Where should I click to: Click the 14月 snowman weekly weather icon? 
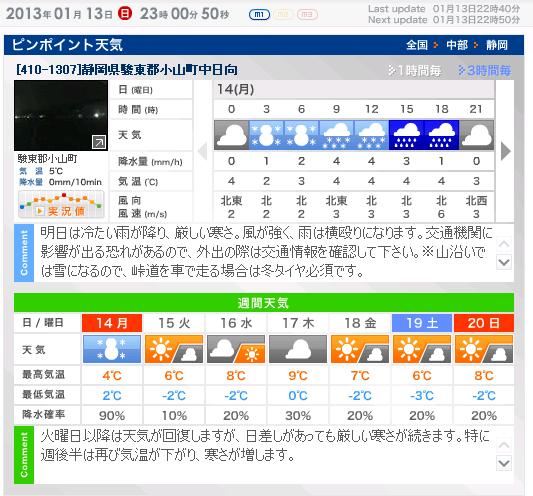click(x=112, y=349)
